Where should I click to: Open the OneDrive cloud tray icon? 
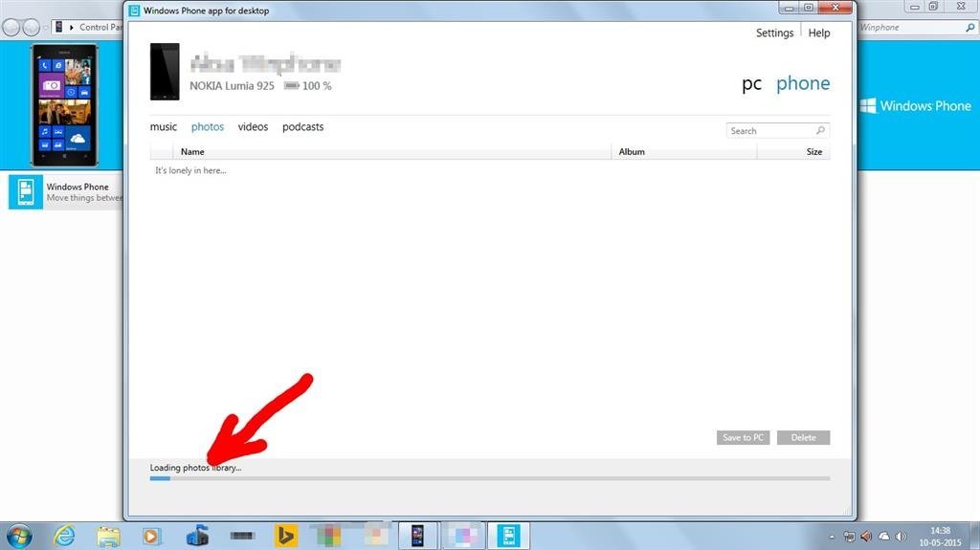coord(883,537)
